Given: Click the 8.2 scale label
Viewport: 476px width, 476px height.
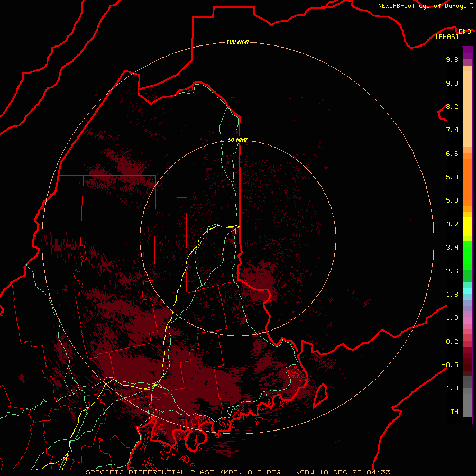Looking at the screenshot, I should [452, 106].
